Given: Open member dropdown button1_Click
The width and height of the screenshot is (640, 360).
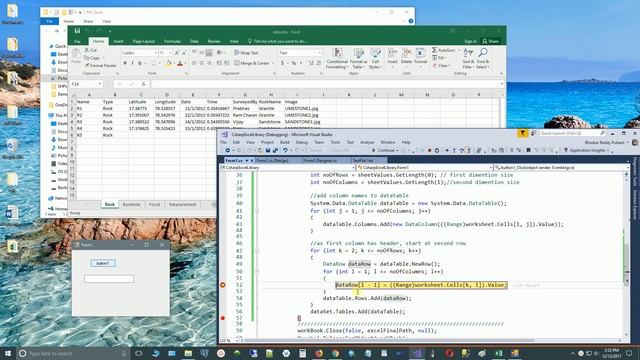Looking at the screenshot, I should tap(562, 167).
